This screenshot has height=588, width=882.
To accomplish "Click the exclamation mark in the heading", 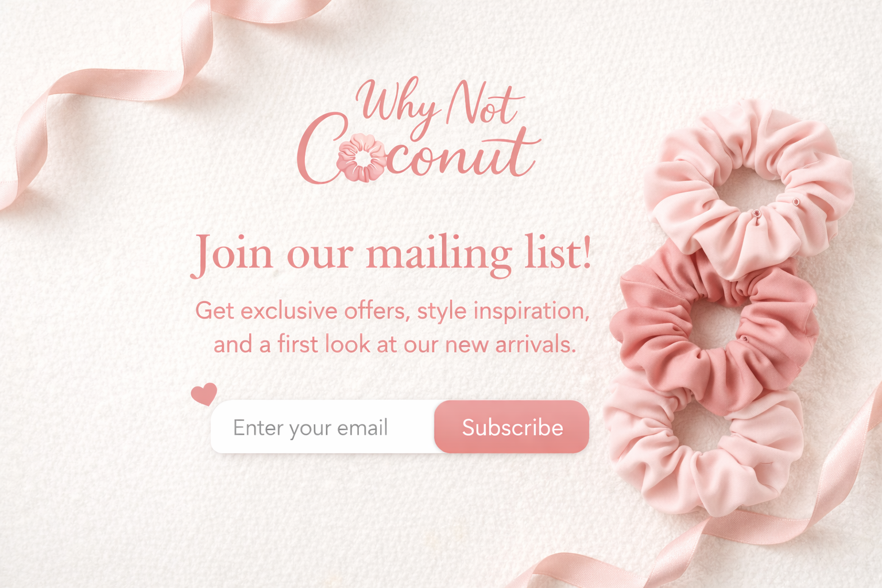I will (586, 252).
